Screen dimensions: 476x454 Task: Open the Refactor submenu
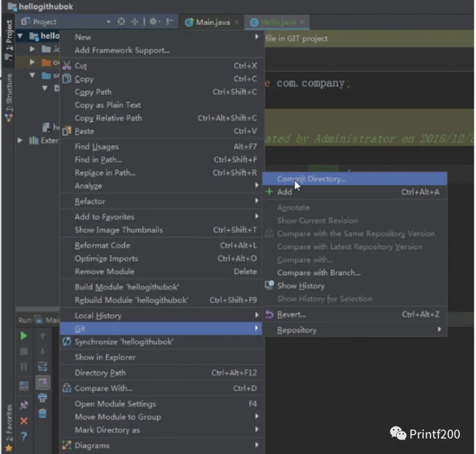click(x=161, y=201)
